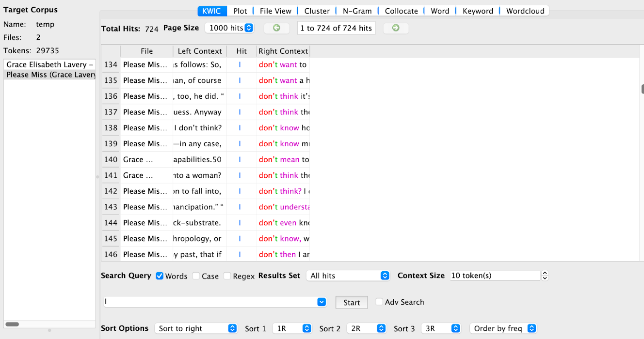
Task: Click the File column header
Action: [x=146, y=51]
